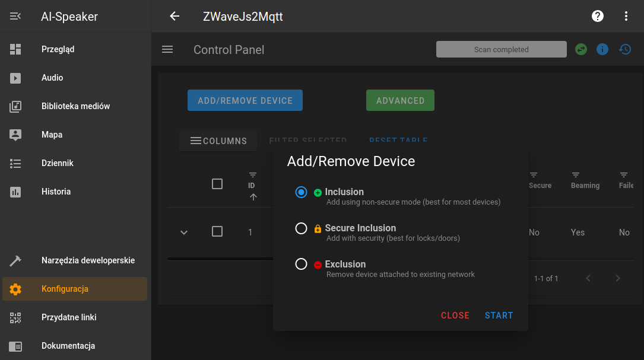The image size is (644, 360).
Task: Open Biblioteka mediów in sidebar
Action: click(75, 106)
